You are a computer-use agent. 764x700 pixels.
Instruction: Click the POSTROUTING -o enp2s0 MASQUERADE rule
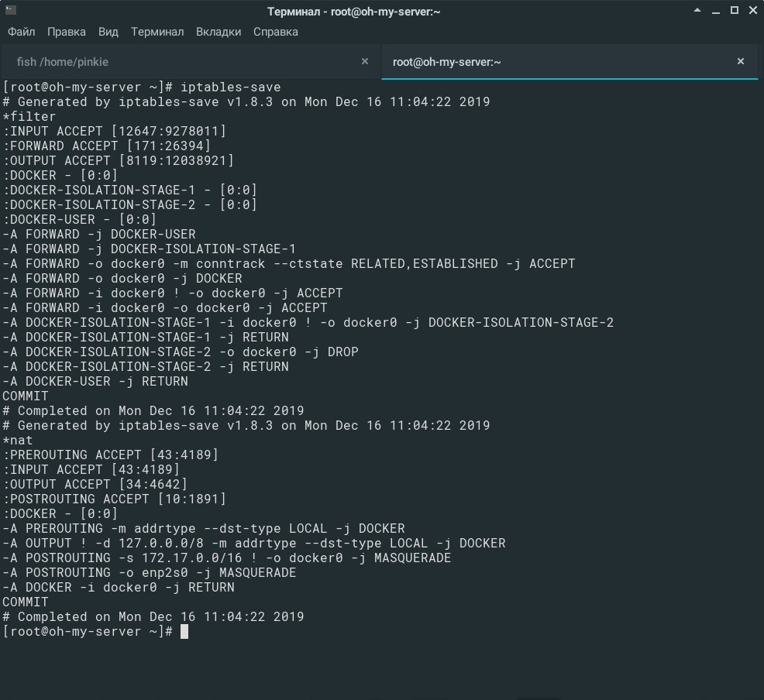149,573
